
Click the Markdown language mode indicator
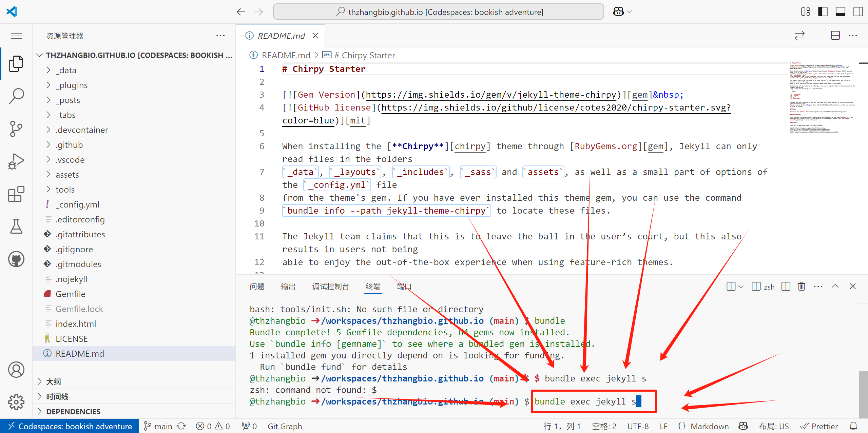click(709, 426)
